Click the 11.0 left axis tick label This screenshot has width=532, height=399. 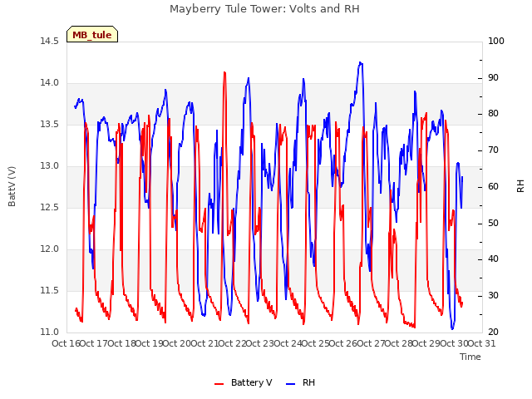click(49, 332)
